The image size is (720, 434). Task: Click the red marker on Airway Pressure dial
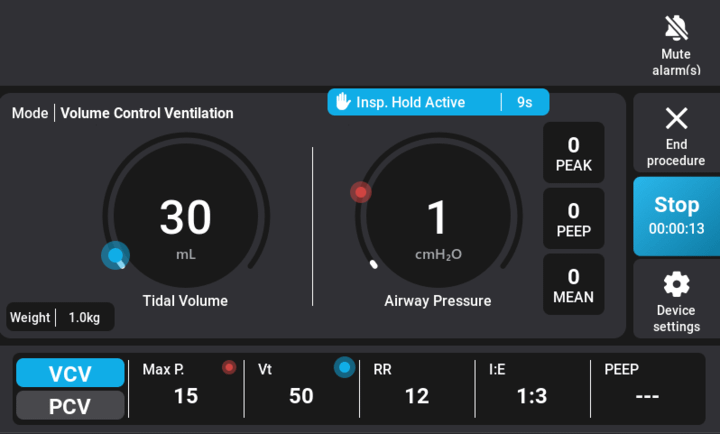(x=361, y=192)
